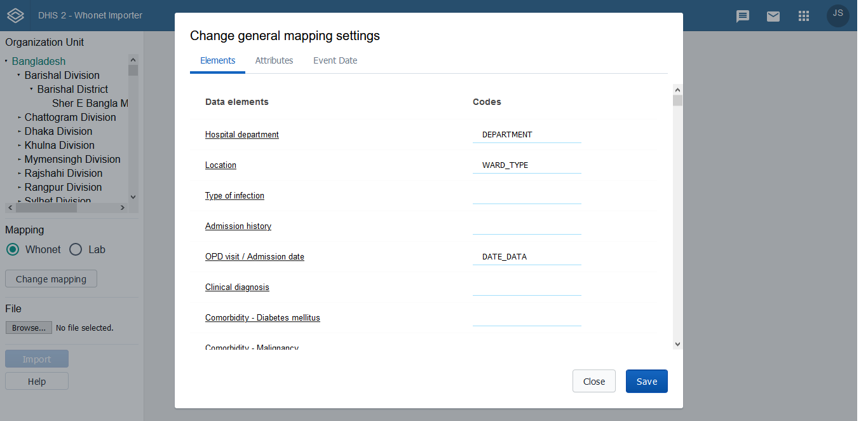Collapse the Barishal District node
The height and width of the screenshot is (421, 868).
pos(32,90)
